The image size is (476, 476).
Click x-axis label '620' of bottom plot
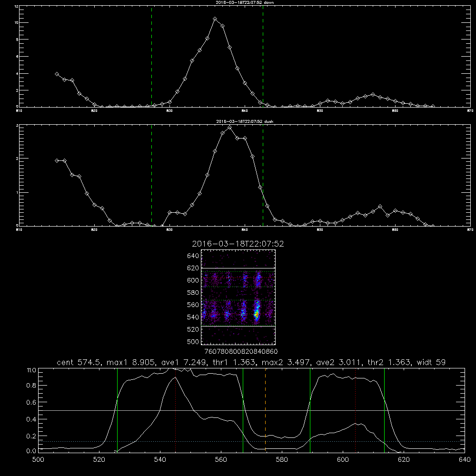[404, 460]
